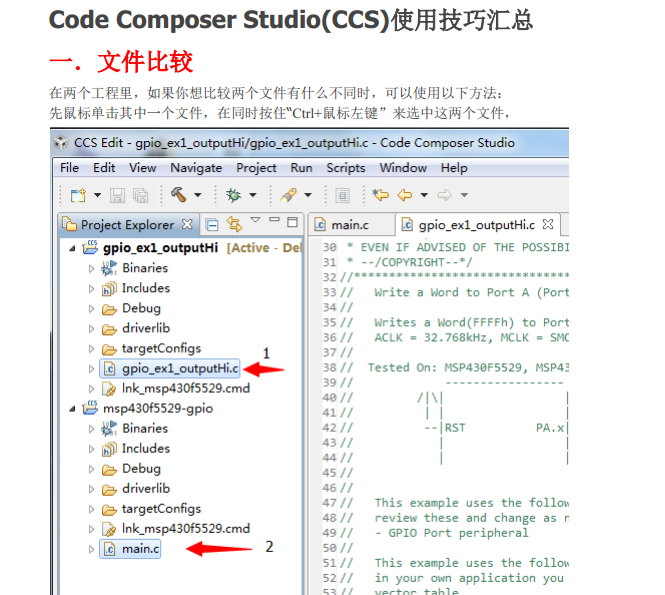Select the msp430f5529-gpio project
The height and width of the screenshot is (595, 665).
[158, 408]
